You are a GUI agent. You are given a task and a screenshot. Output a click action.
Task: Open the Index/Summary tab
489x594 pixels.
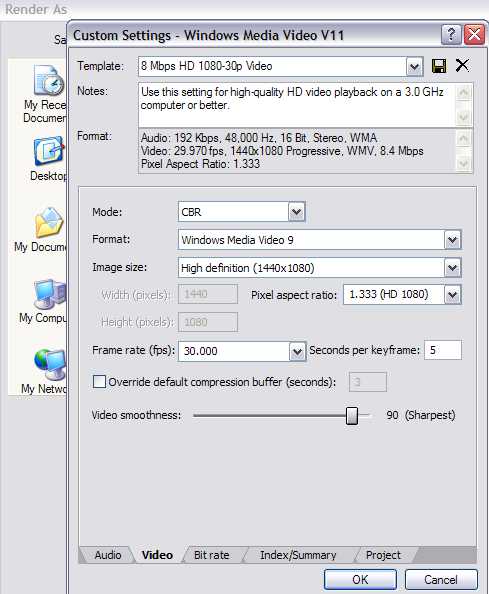[x=298, y=555]
